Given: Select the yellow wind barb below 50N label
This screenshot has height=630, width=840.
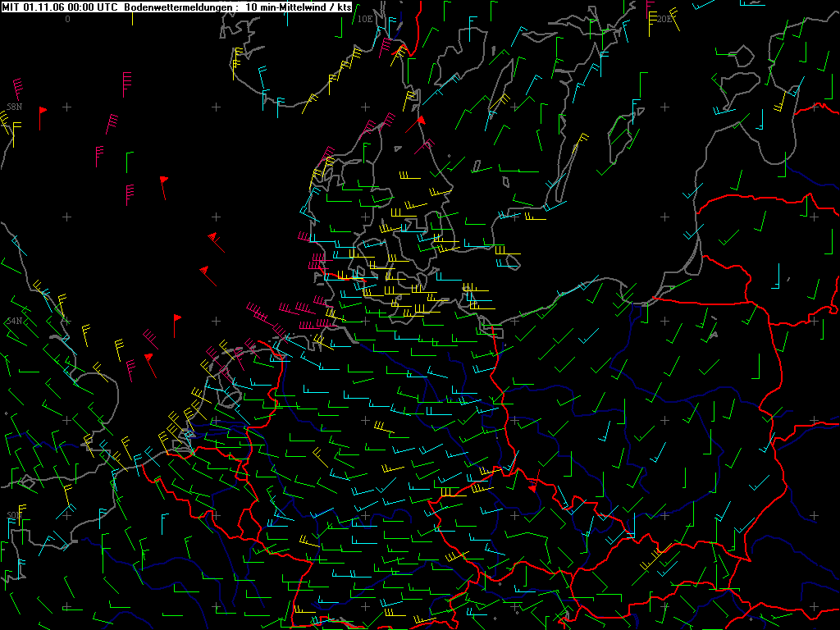Looking at the screenshot, I should [x=21, y=514].
